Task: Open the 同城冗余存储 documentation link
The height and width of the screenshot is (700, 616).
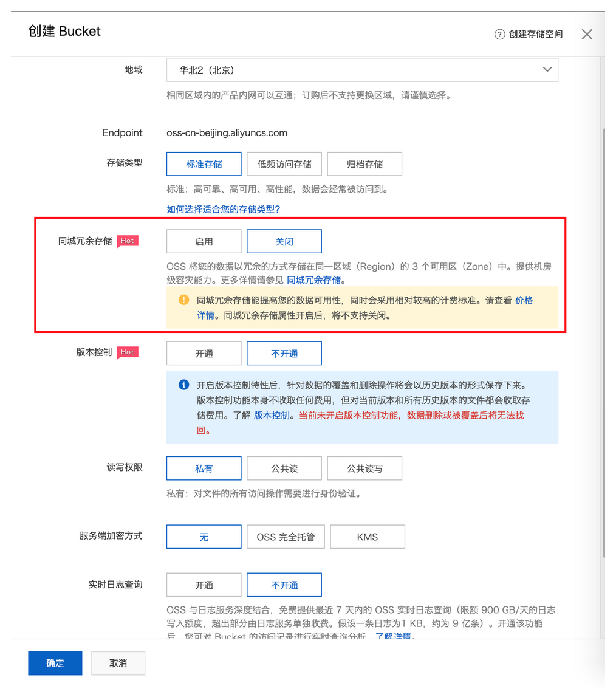Action: (314, 280)
